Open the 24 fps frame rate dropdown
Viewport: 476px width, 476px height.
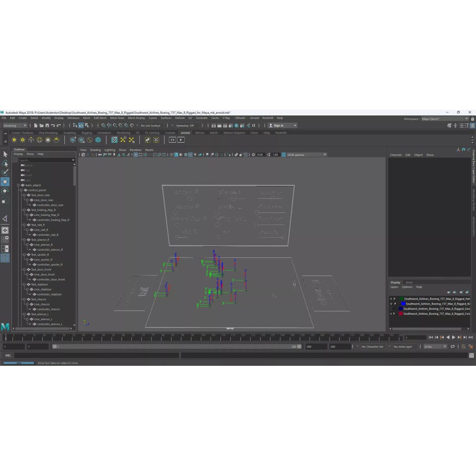point(435,347)
